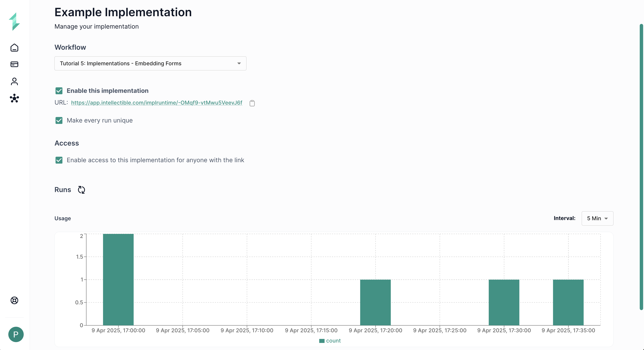Click the 17:00:00 usage bar

point(118,280)
